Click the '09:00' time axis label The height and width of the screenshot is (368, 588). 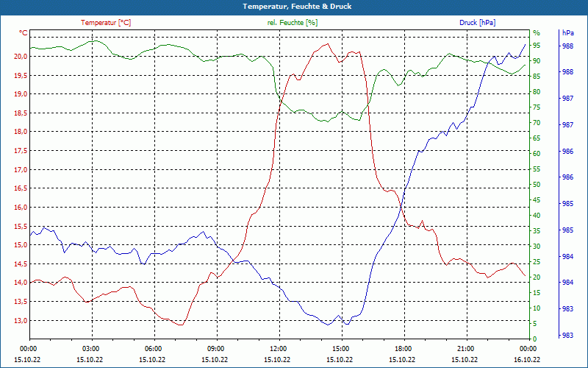point(215,348)
